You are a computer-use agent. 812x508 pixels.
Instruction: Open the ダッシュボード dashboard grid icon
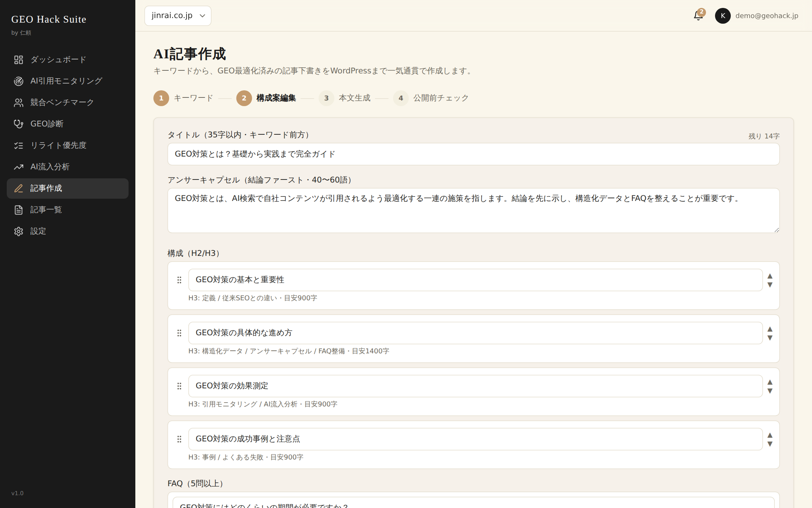click(x=18, y=60)
